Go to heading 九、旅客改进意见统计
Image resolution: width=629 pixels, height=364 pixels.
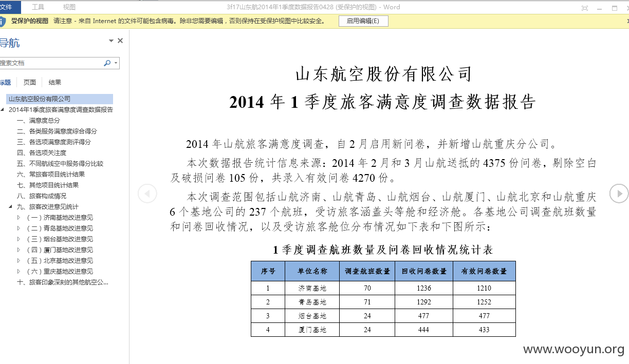pyautogui.click(x=48, y=207)
